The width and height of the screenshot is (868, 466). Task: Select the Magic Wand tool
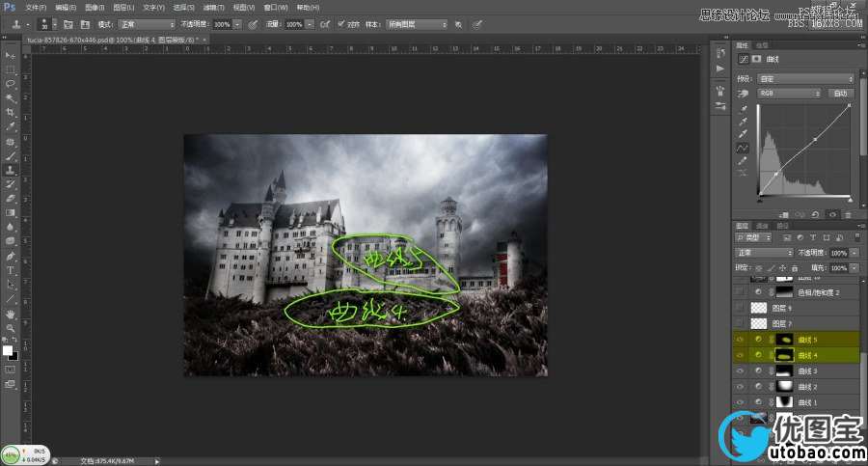pos(10,98)
